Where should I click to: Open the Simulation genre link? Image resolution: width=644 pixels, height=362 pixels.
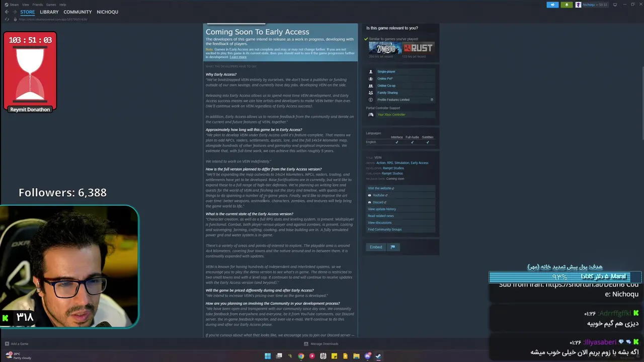tap(401, 163)
